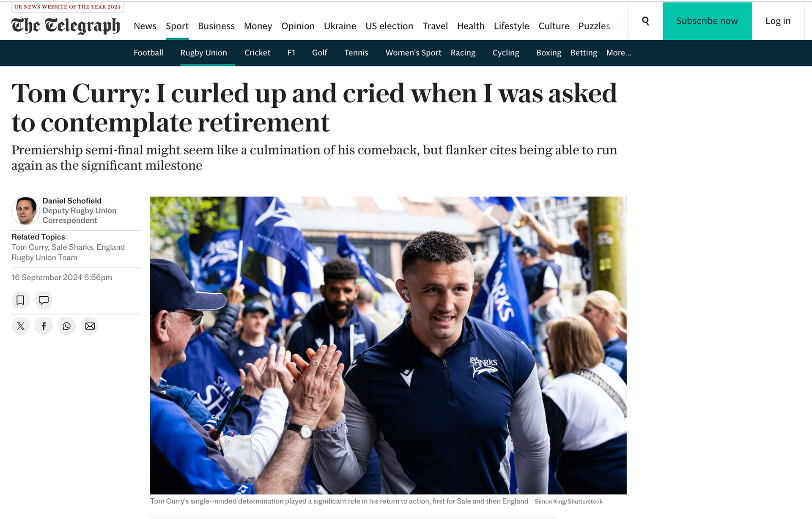Save article with bookmark icon
This screenshot has height=519, width=812.
(20, 300)
